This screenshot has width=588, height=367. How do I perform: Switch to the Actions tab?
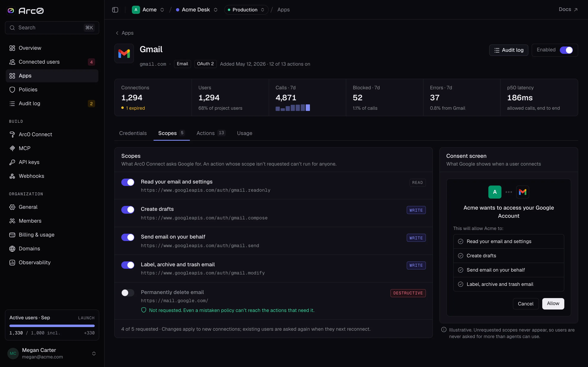pos(211,133)
